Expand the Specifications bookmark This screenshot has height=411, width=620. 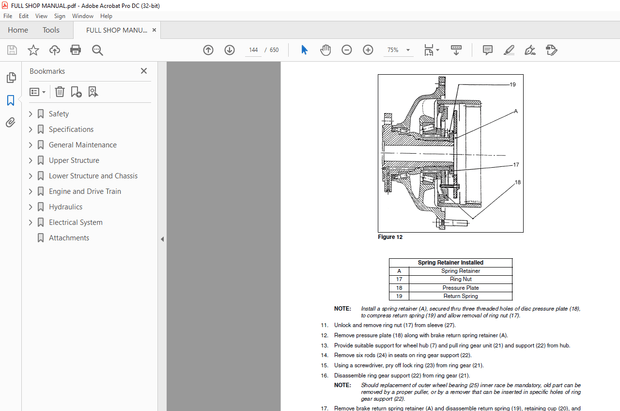(30, 129)
